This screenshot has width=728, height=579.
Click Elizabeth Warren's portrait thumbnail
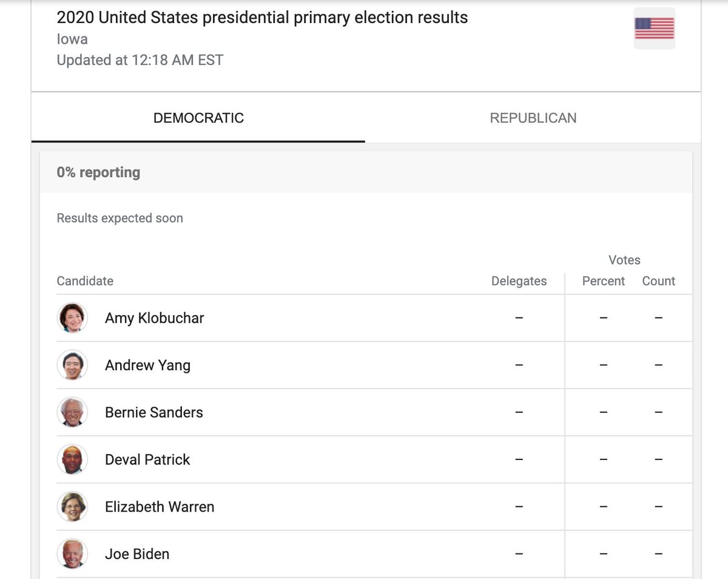[72, 507]
